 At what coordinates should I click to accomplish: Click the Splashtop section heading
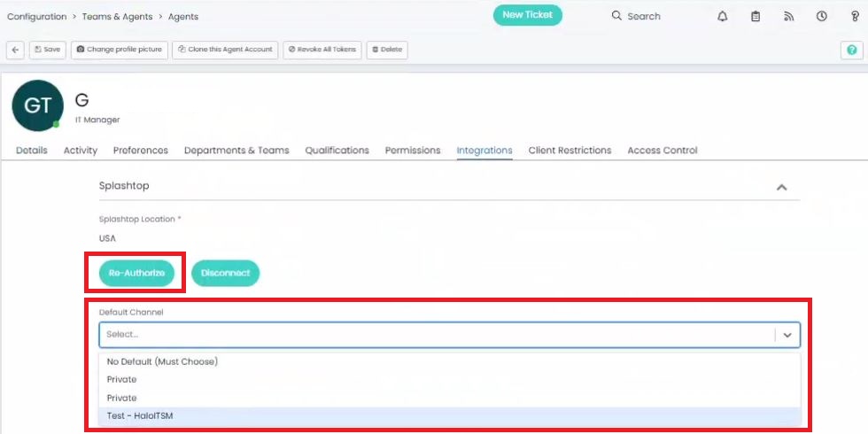point(124,186)
